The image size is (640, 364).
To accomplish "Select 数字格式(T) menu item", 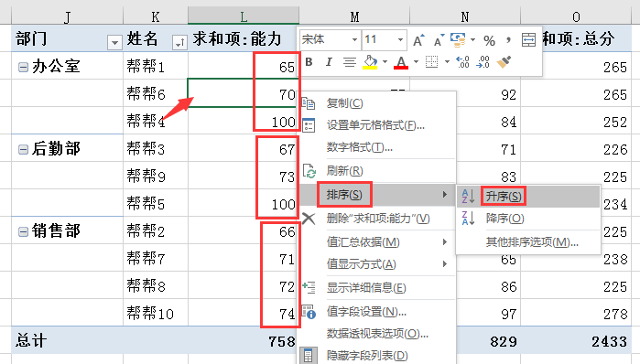I will [x=377, y=146].
